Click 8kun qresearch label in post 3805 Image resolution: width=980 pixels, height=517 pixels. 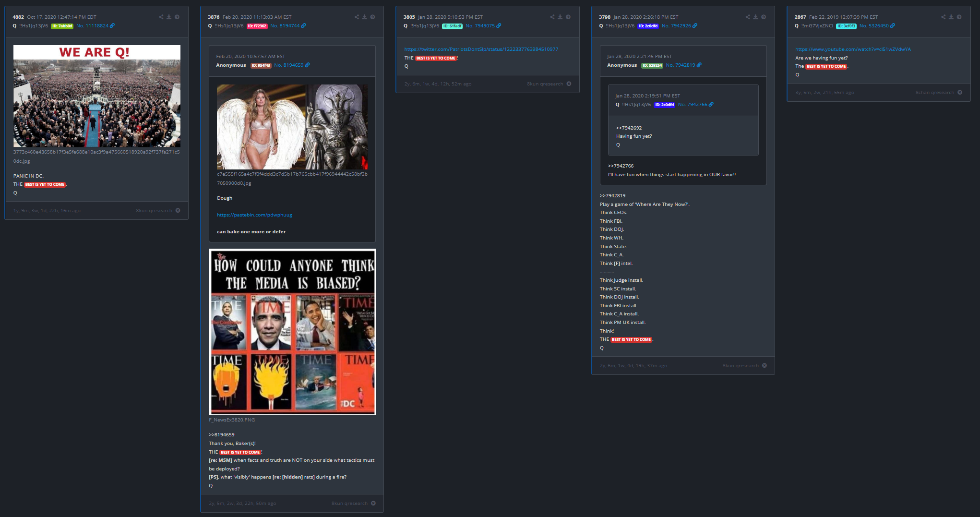click(x=545, y=84)
